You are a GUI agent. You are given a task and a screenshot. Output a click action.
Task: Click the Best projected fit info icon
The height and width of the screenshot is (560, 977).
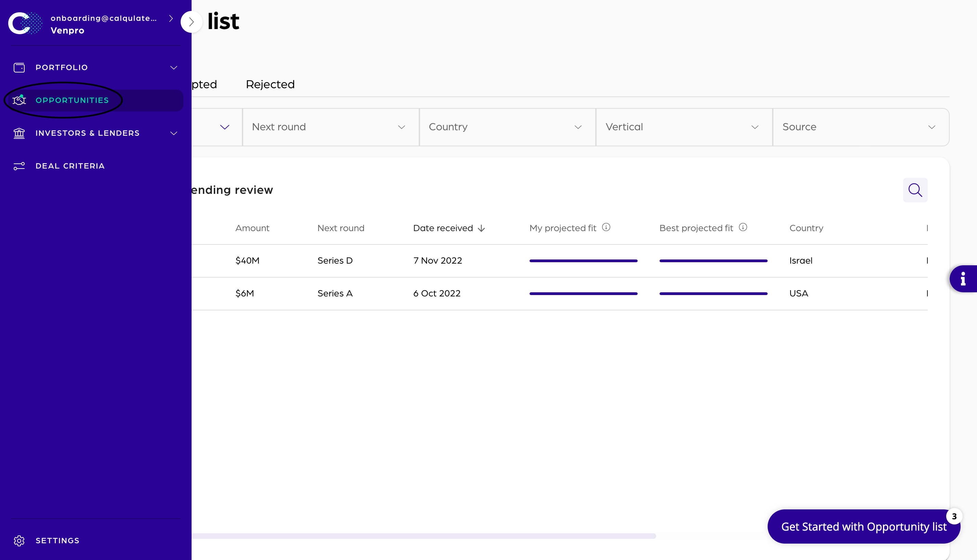click(x=743, y=227)
